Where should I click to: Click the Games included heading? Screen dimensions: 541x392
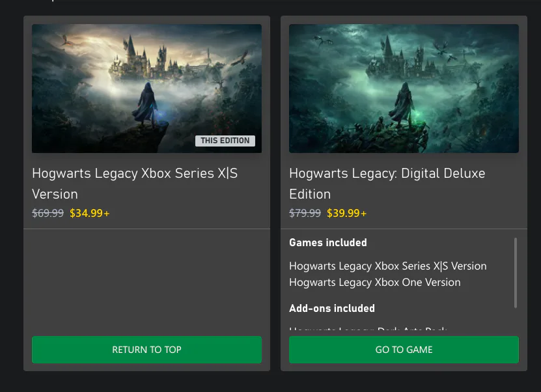328,243
